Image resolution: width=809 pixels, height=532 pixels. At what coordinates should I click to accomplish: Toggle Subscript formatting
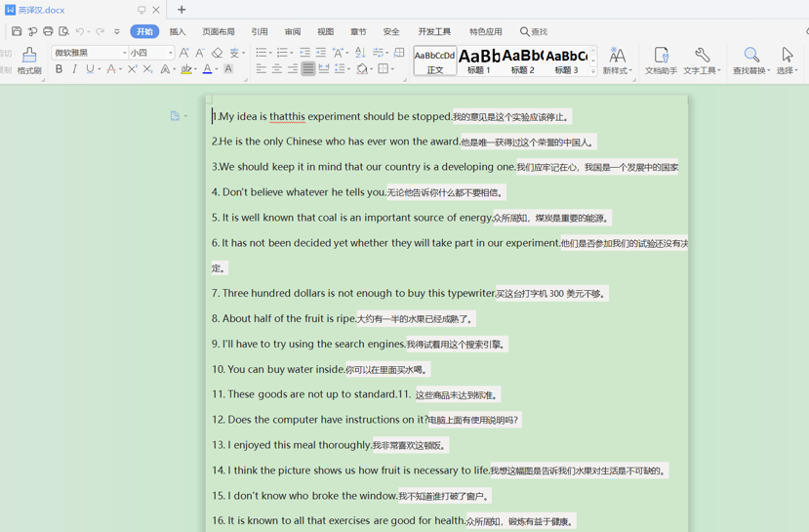coord(148,69)
